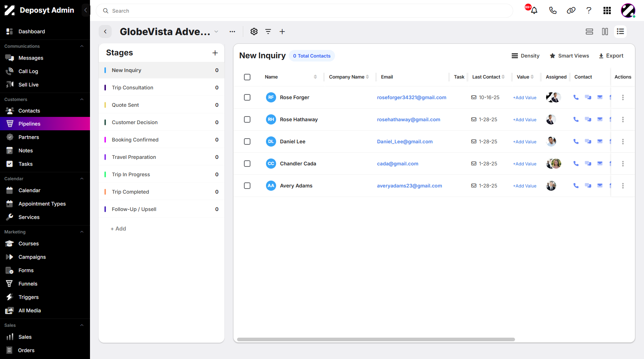
Task: Switch to column board view layout
Action: [x=605, y=31]
